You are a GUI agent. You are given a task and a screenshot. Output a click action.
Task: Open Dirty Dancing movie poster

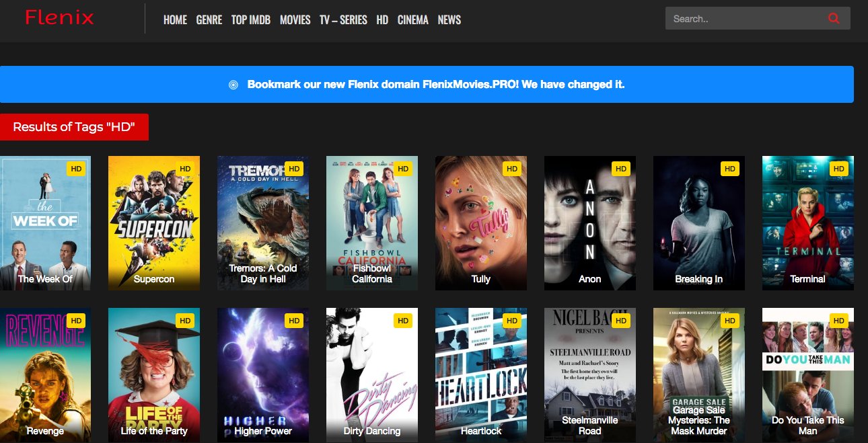coord(372,375)
